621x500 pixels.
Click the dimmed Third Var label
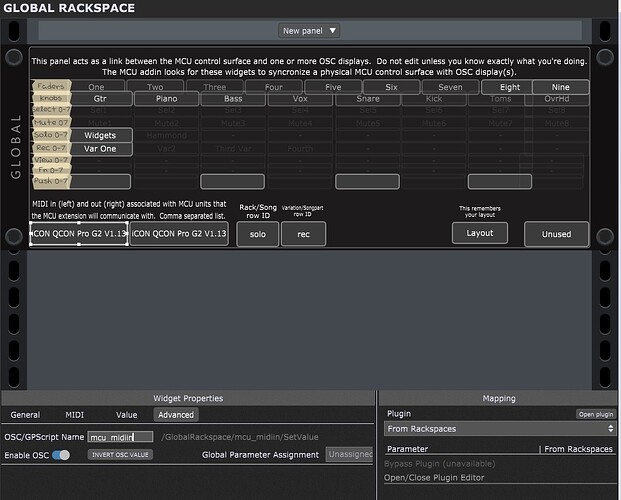click(x=233, y=149)
